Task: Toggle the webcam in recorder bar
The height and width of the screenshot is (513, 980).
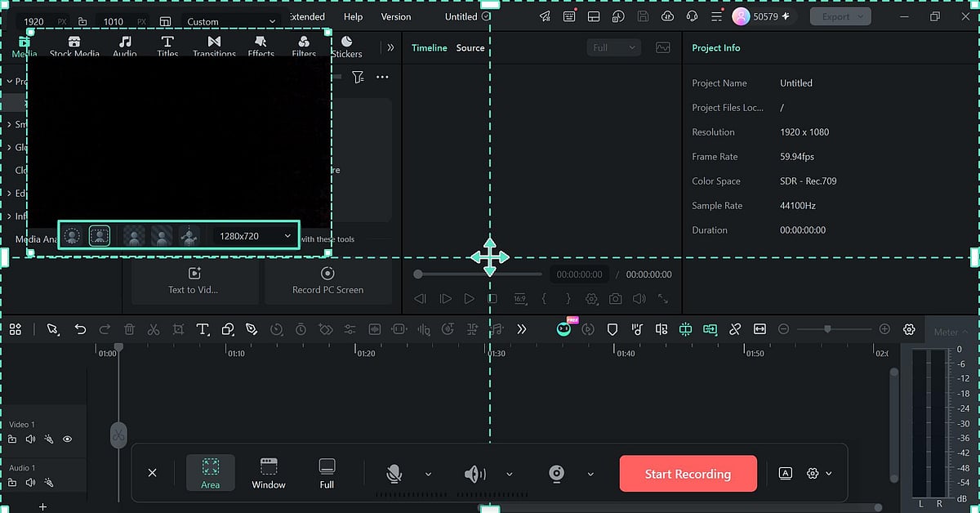Action: tap(557, 473)
